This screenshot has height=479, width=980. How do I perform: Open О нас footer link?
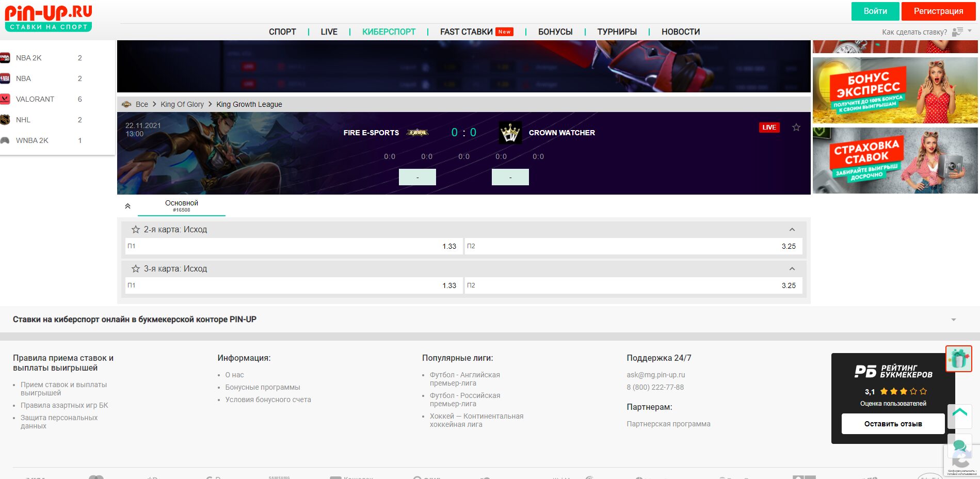(x=234, y=375)
